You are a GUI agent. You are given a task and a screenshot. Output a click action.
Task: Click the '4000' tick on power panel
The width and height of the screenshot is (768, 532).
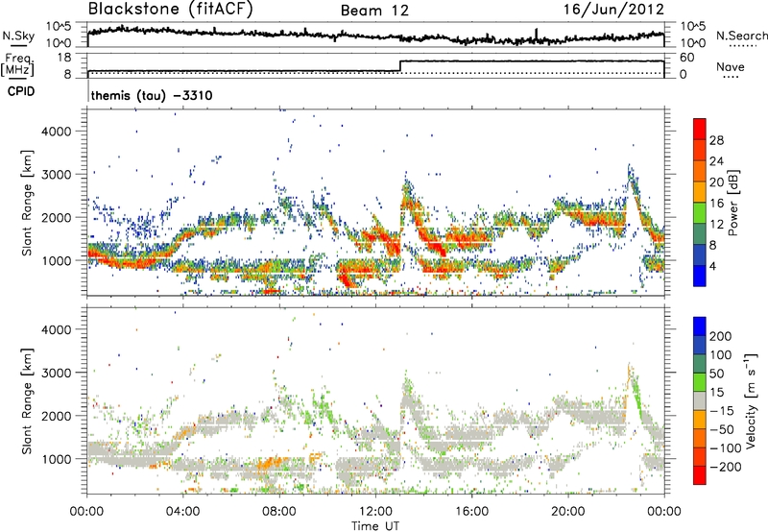pyautogui.click(x=57, y=132)
